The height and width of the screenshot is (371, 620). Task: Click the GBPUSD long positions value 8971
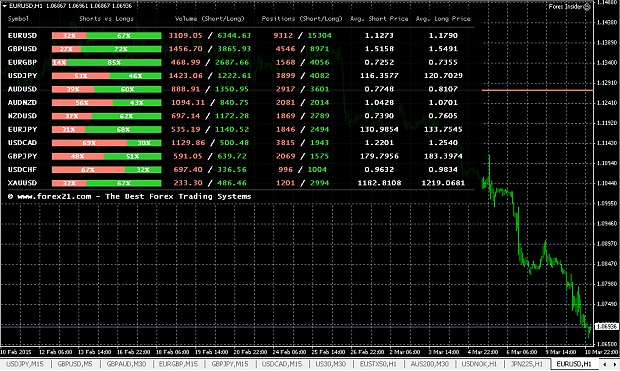[x=319, y=49]
